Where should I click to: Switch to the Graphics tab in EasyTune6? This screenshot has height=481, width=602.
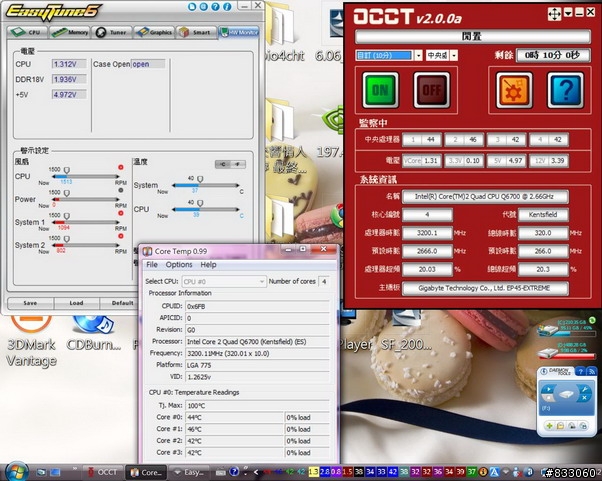click(154, 33)
